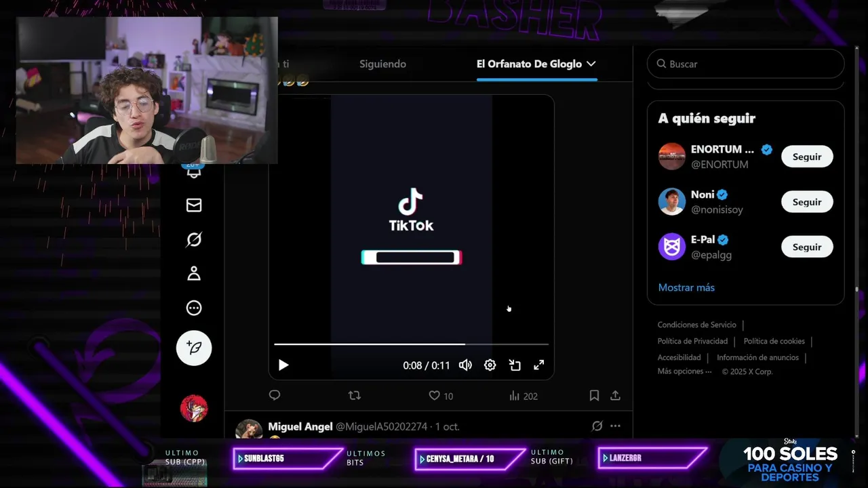View the post analytics showing 202
The image size is (868, 488).
pos(523,396)
